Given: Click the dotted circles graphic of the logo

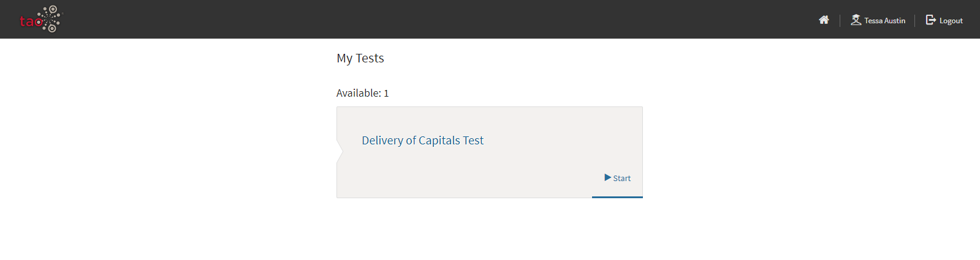Looking at the screenshot, I should [x=51, y=18].
